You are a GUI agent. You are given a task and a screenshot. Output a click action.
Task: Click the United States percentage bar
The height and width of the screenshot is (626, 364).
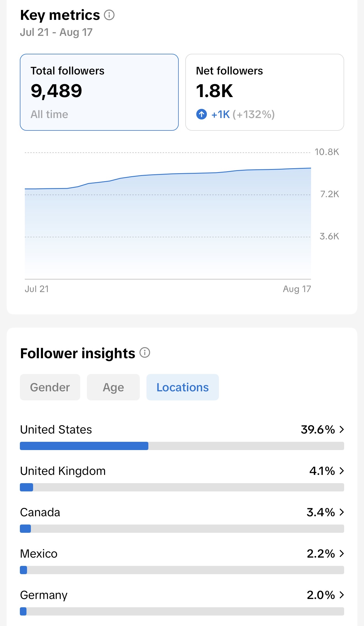tap(182, 446)
